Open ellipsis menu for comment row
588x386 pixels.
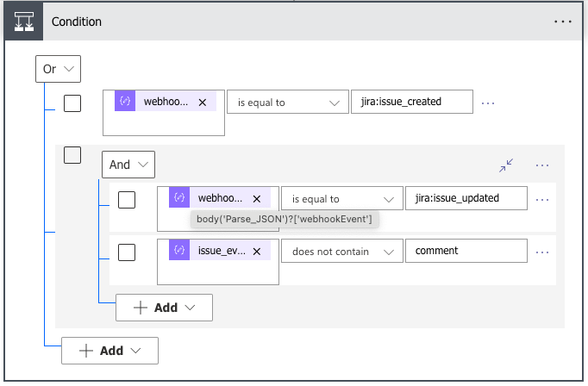pyautogui.click(x=542, y=252)
